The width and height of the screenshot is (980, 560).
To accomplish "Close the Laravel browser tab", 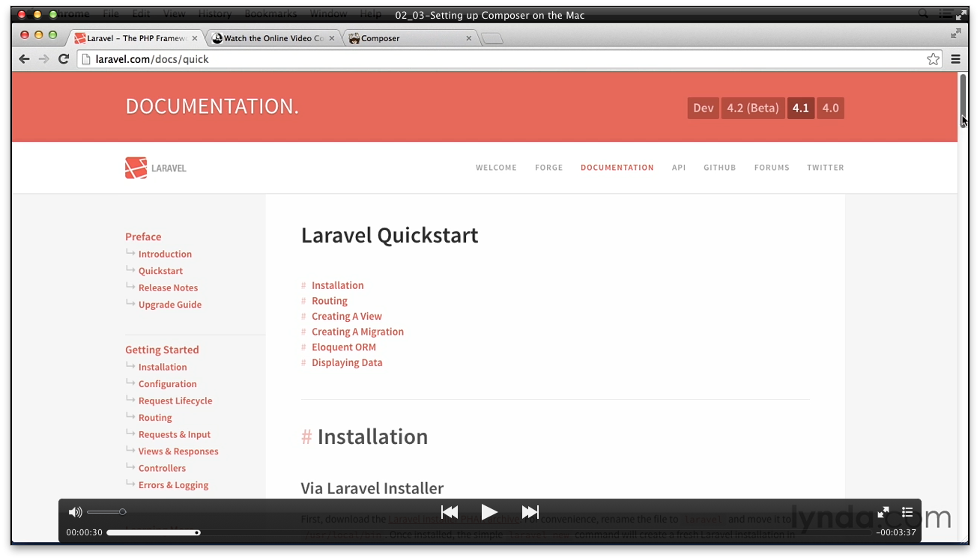I will point(196,38).
